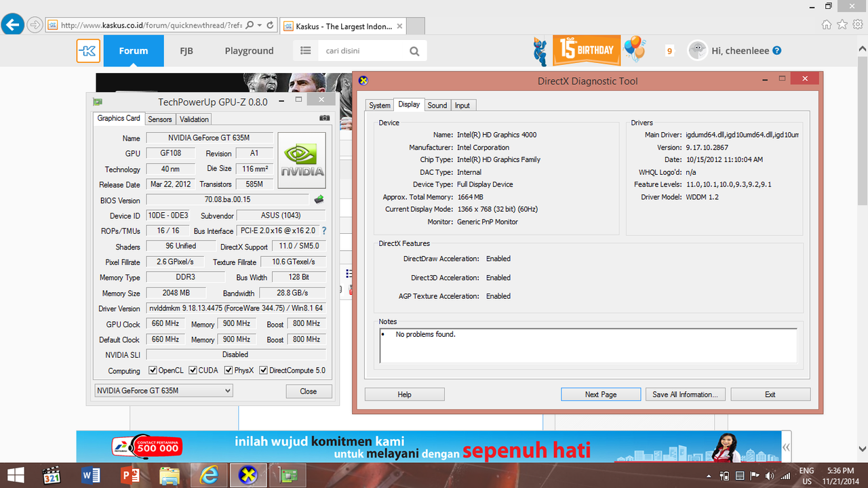Screen dimensions: 868x488
Task: Click the user avatar next to cheenleee
Action: pos(697,50)
